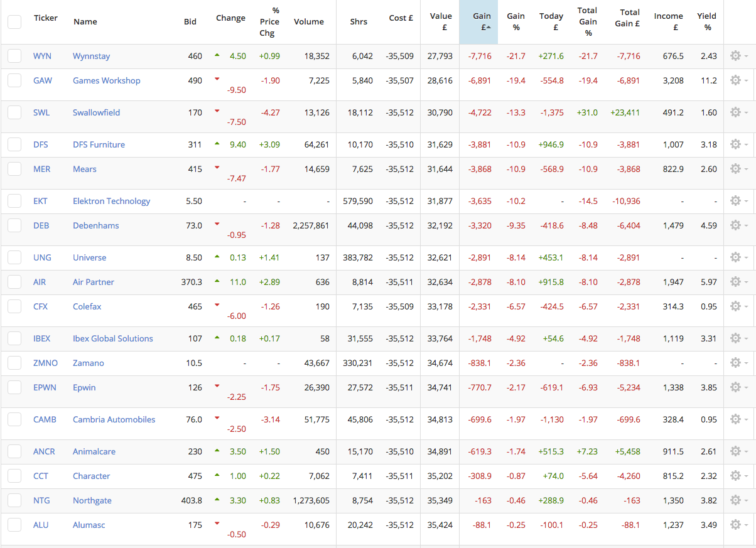Click the Universe row gear icon
This screenshot has height=548, width=756.
[736, 257]
